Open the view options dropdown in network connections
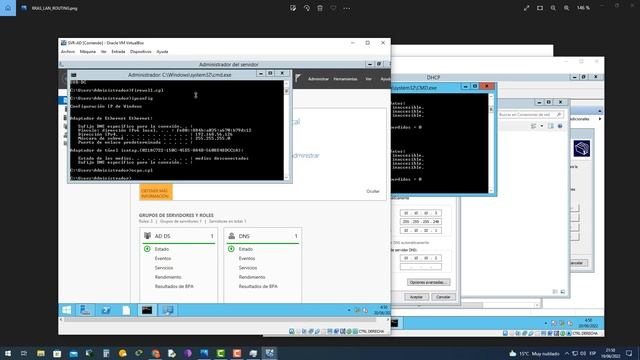Image resolution: width=640 pixels, height=360 pixels. tap(542, 126)
